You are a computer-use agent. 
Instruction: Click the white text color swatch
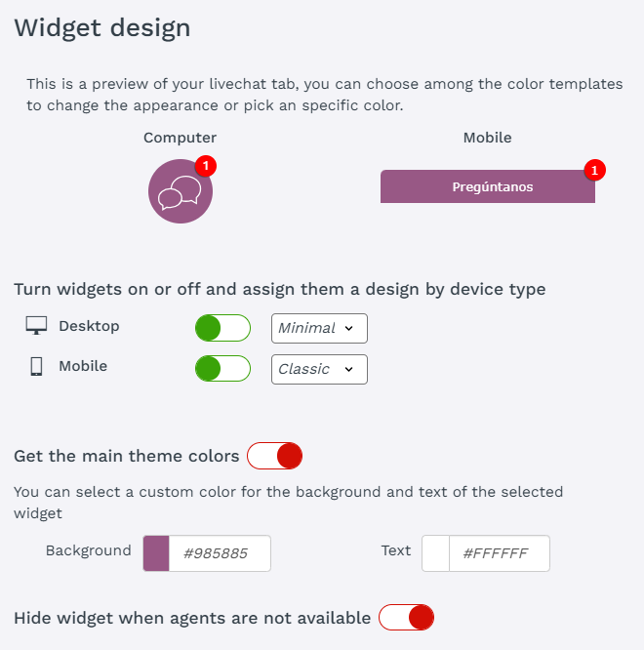click(x=435, y=553)
